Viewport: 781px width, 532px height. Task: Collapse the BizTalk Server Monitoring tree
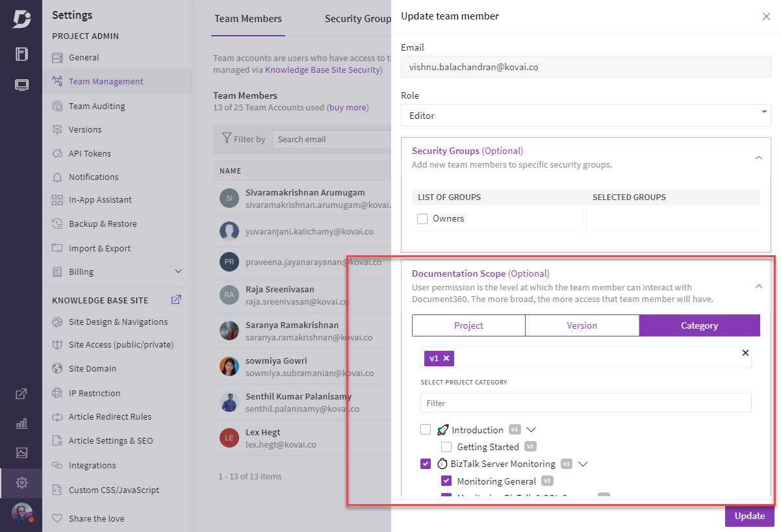point(583,464)
